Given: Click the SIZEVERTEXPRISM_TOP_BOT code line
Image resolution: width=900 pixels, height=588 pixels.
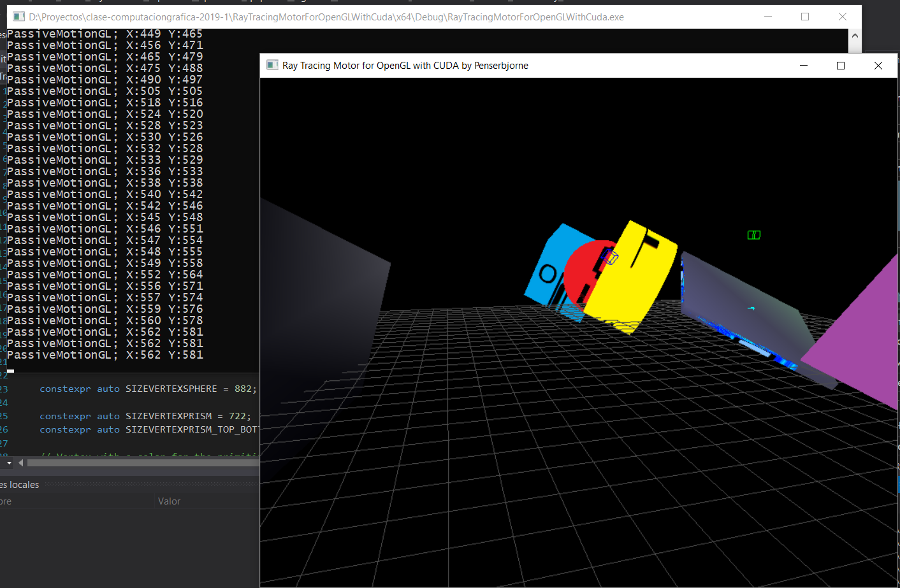Looking at the screenshot, I should (x=149, y=429).
